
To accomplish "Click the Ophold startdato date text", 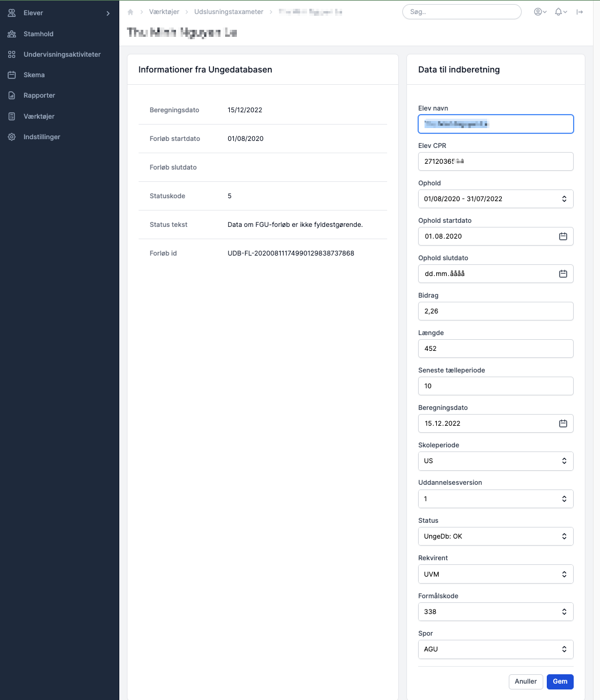I will pos(443,237).
